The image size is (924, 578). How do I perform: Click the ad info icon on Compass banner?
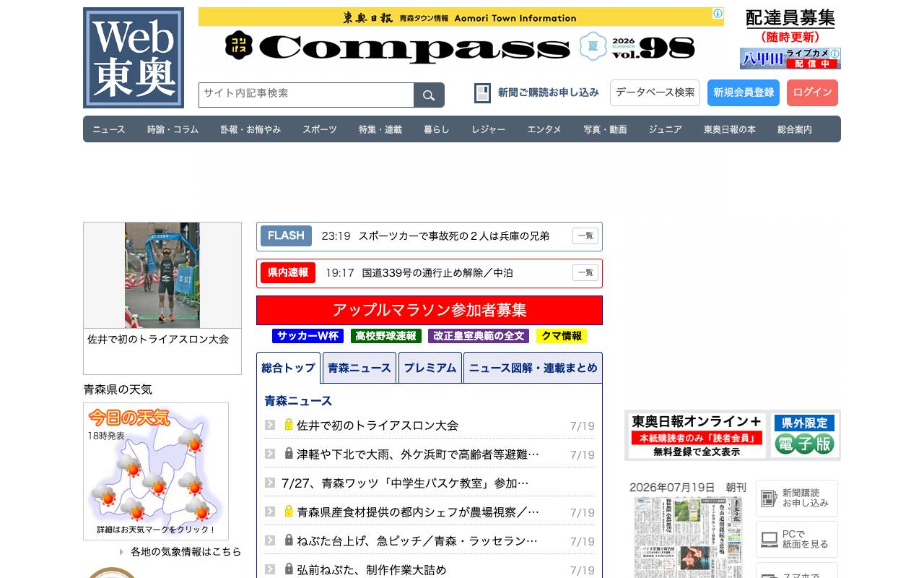coord(718,13)
